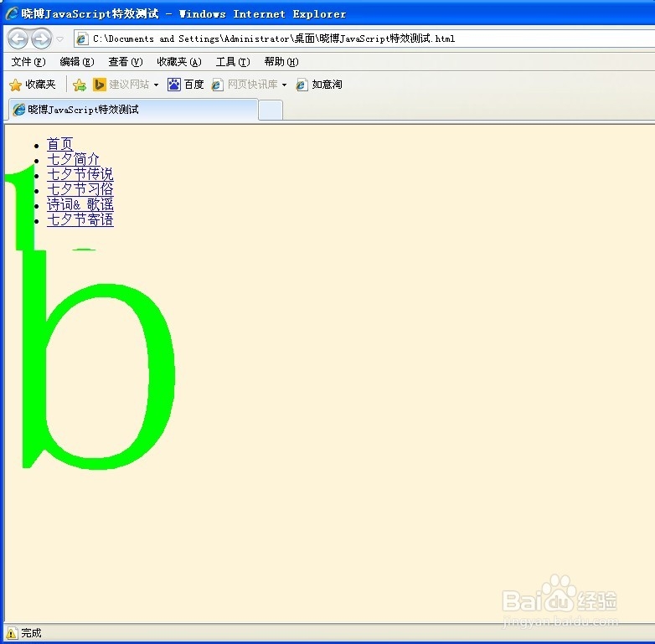Open the 如意淘 favorites link
The image size is (655, 644).
pos(327,85)
